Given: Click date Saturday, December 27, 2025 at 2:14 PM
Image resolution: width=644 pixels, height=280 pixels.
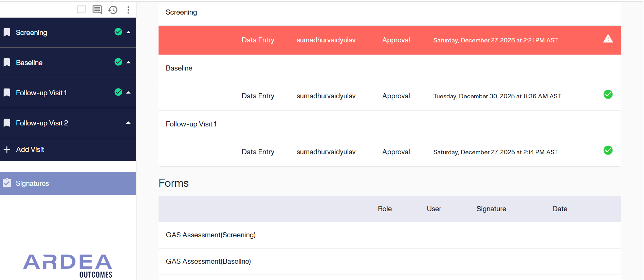Looking at the screenshot, I should coord(495,152).
